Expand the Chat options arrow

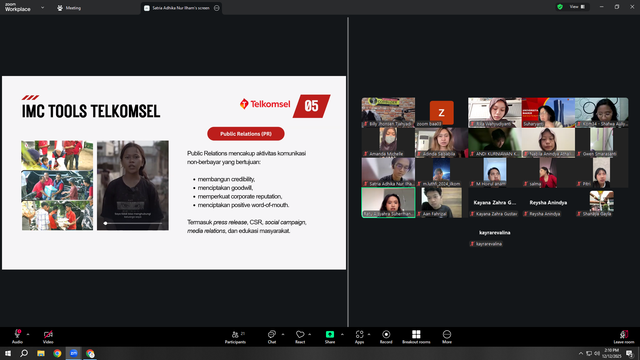coord(283,334)
